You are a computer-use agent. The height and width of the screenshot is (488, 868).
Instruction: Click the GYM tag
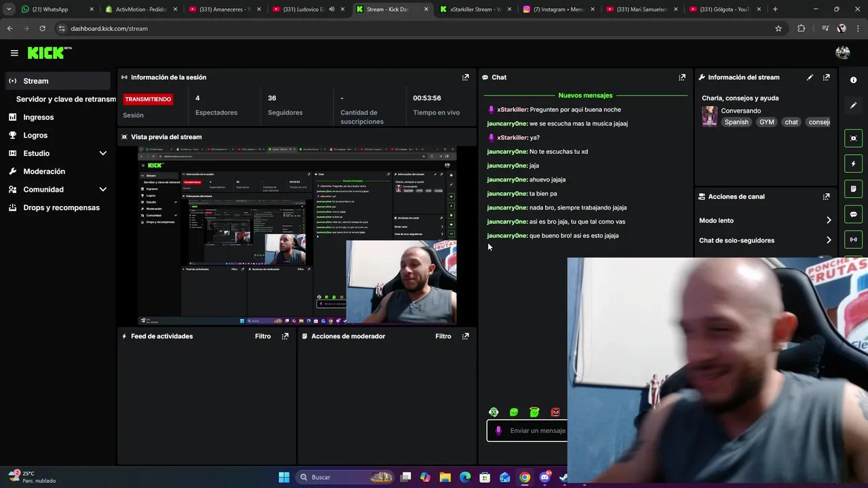tap(766, 122)
